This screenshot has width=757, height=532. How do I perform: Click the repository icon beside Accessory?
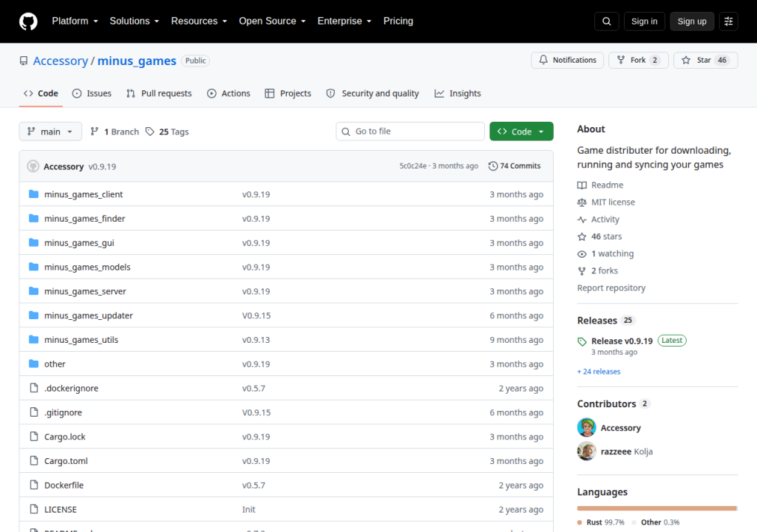coord(24,61)
